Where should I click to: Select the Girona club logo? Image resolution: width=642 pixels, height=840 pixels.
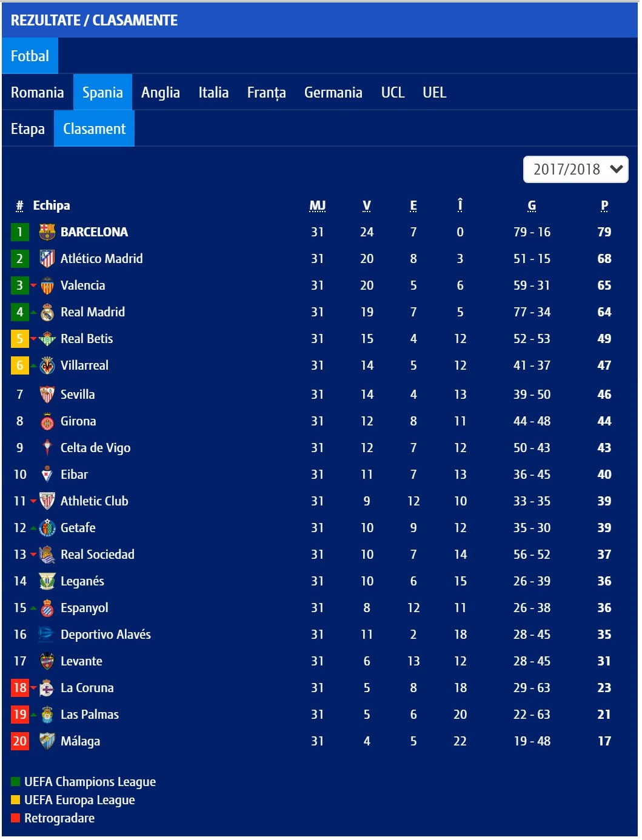coord(48,421)
